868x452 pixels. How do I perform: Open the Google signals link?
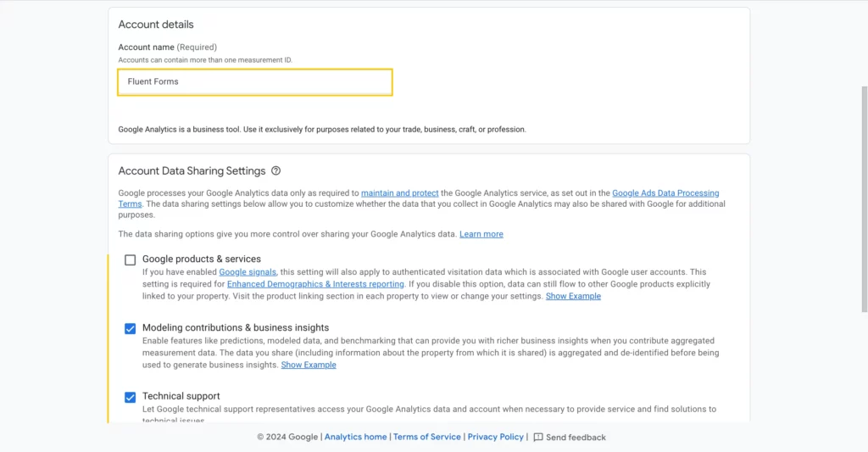point(248,272)
